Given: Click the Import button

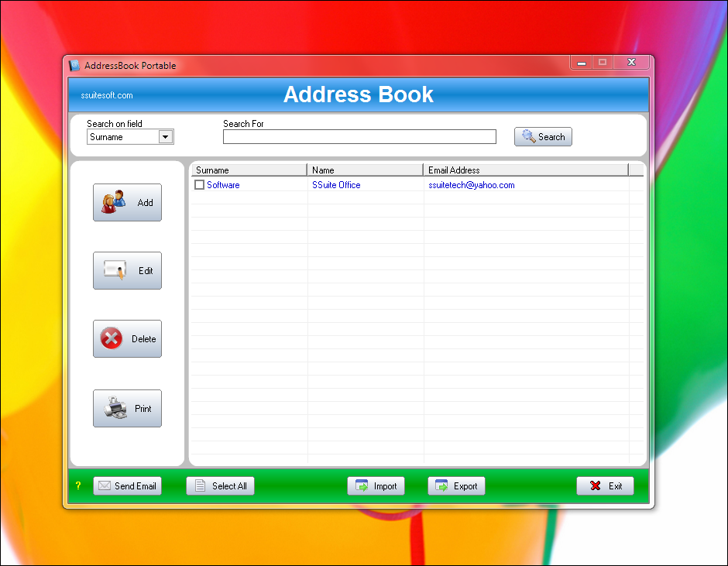Looking at the screenshot, I should coord(376,486).
